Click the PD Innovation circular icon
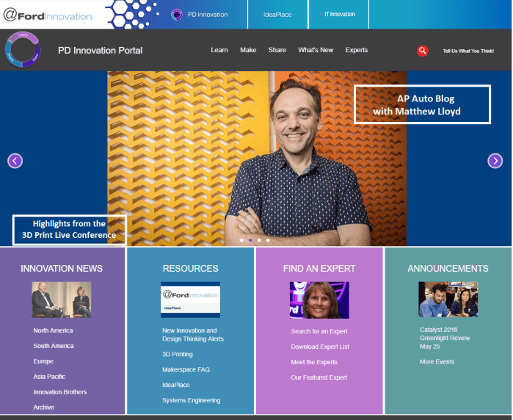 [x=177, y=15]
